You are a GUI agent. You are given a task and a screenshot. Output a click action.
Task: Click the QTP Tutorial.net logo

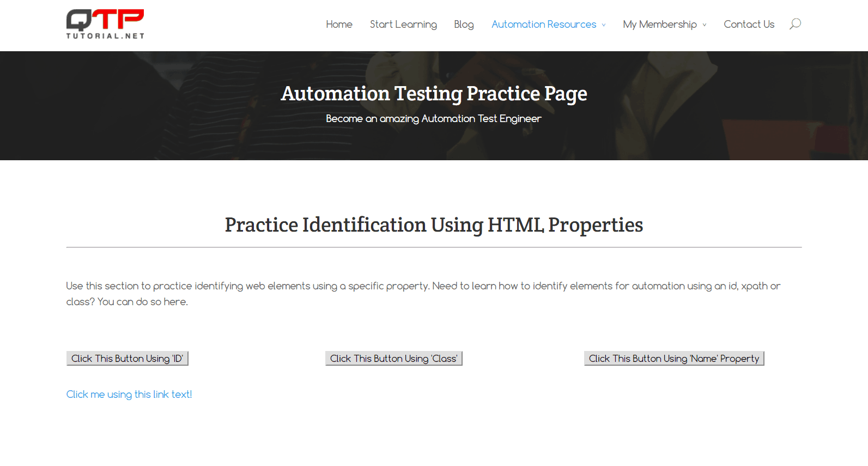click(x=105, y=24)
